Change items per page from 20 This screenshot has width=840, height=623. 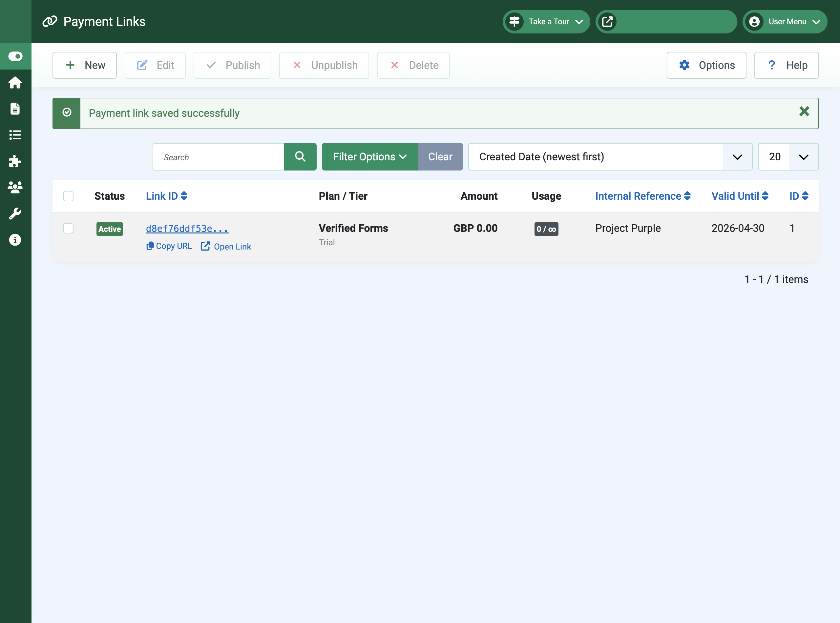tap(788, 156)
